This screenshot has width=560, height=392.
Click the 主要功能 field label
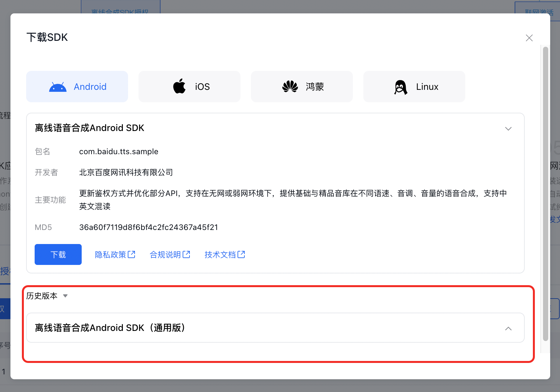click(50, 200)
